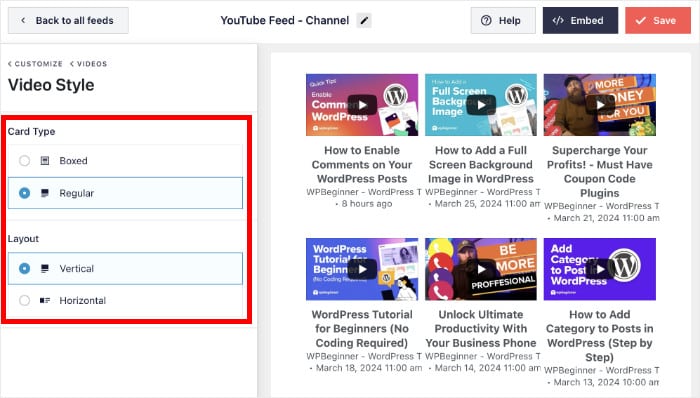Click the Embed button
The height and width of the screenshot is (398, 700).
(580, 21)
